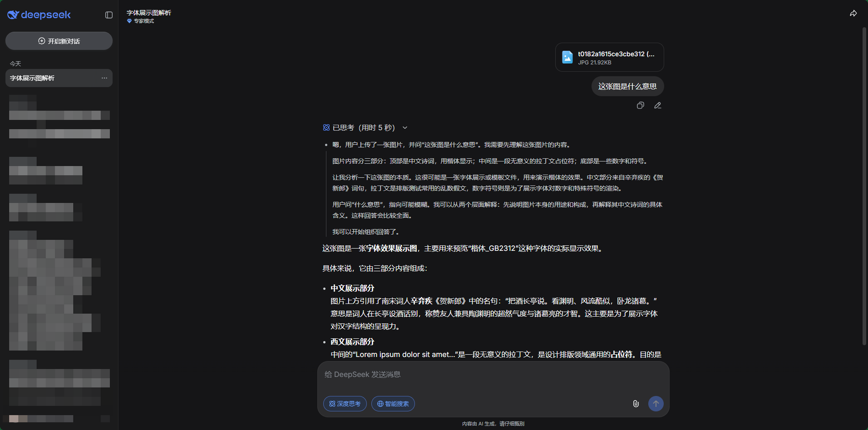This screenshot has width=868, height=430.
Task: Click the 这张图是什么意思 message bubble
Action: tap(627, 87)
